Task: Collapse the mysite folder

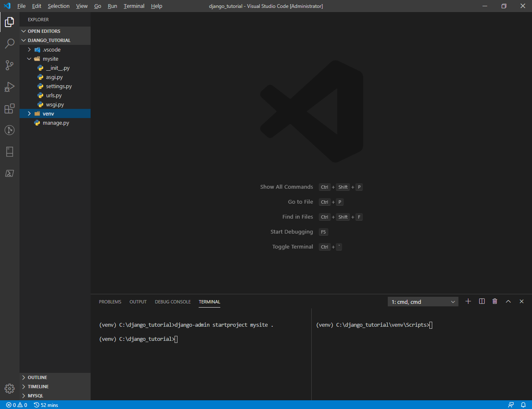Action: [x=55, y=59]
